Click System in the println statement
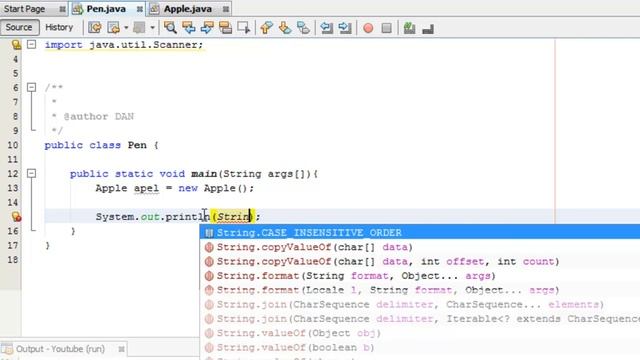The height and width of the screenshot is (360, 640). coord(115,217)
